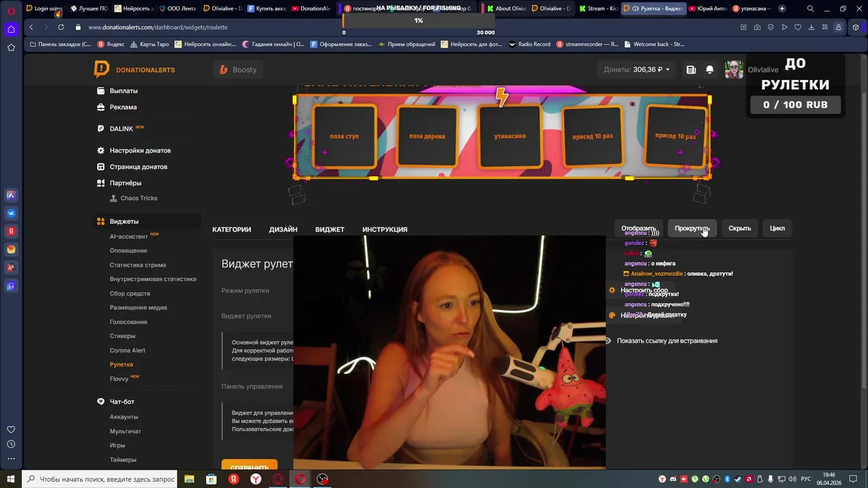This screenshot has width=868, height=488.
Task: Open File Explorer from the taskbar
Action: [x=189, y=479]
